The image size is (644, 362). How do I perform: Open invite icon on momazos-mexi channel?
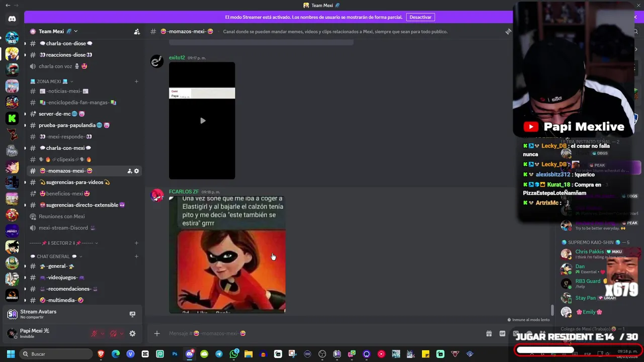tap(129, 171)
